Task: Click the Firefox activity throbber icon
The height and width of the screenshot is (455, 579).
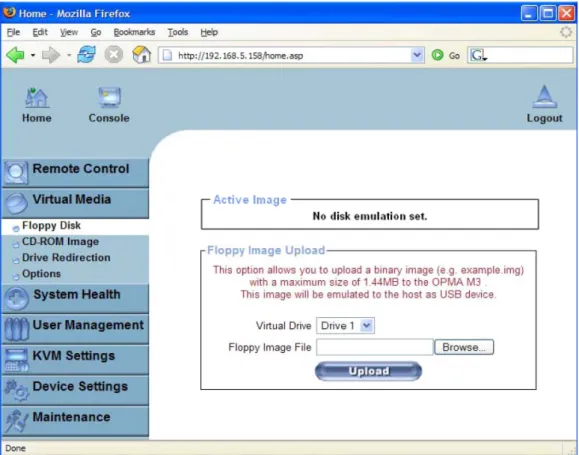Action: click(566, 32)
